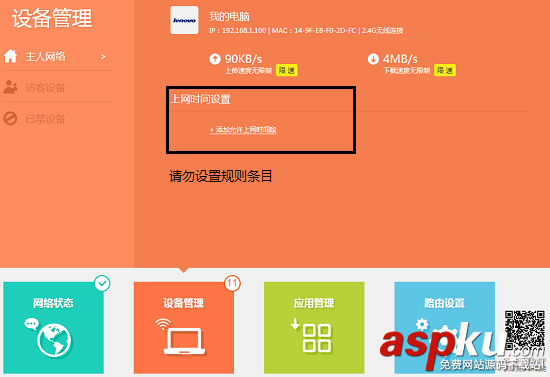Open the 应用管理 tile label
Viewport: 550px width, 377px height.
[314, 303]
